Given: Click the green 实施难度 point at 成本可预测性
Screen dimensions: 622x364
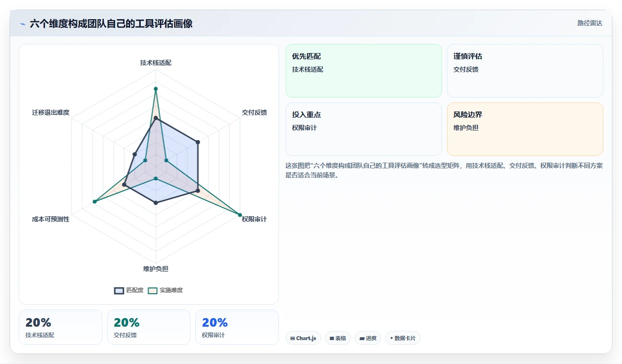Looking at the screenshot, I should click(x=95, y=201).
